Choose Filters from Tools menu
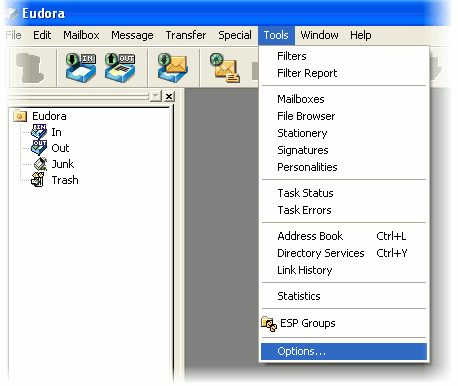 coord(344,56)
